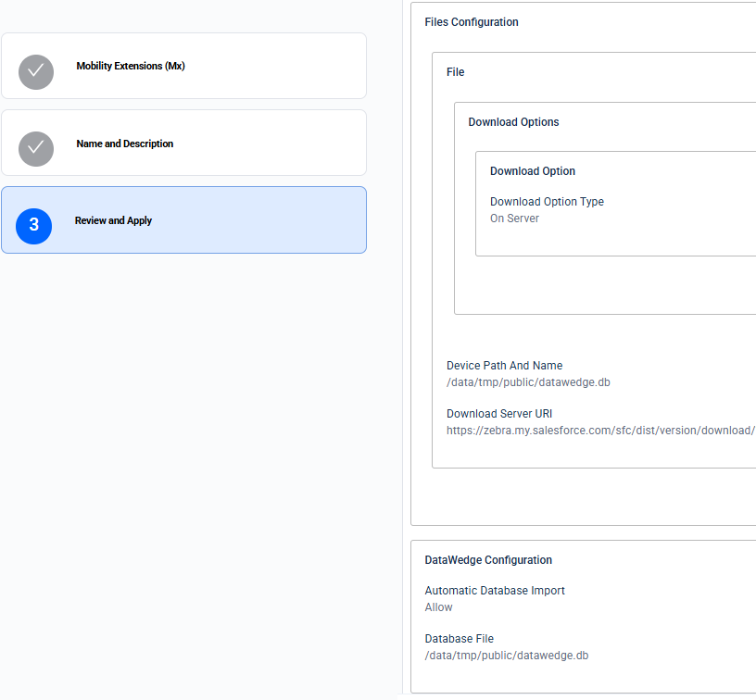Click the checkmark icon on Name and Description
This screenshot has height=700, width=756.
35,149
